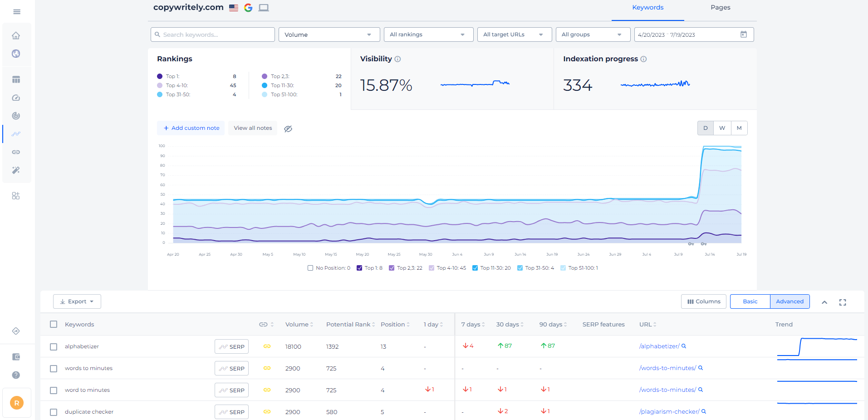Switch table to Advanced view

click(790, 301)
